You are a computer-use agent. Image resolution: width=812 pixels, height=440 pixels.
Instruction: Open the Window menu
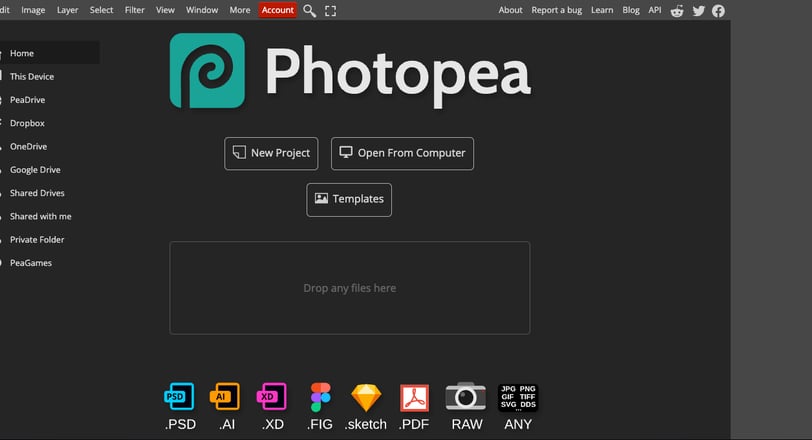pyautogui.click(x=202, y=10)
